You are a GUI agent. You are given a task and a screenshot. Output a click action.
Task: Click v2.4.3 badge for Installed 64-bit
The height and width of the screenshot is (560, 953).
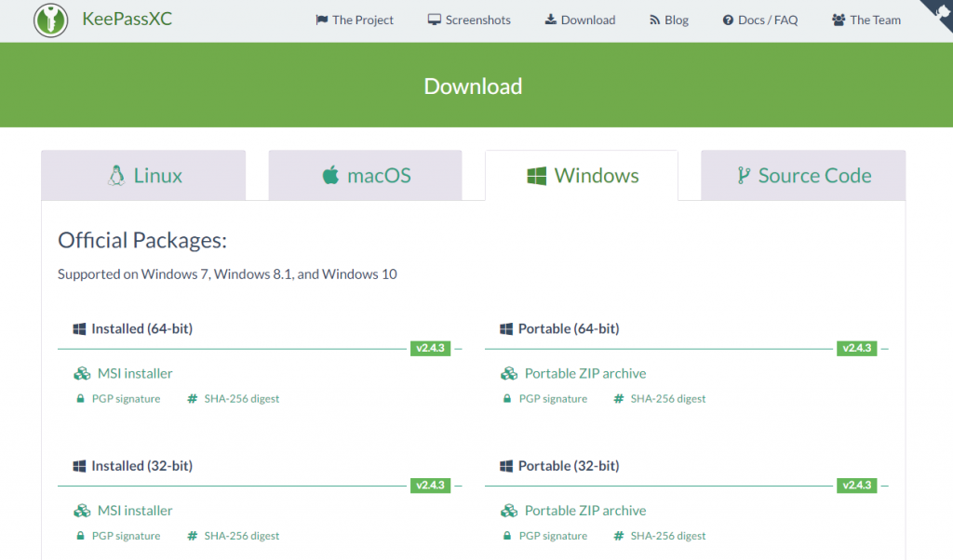430,348
